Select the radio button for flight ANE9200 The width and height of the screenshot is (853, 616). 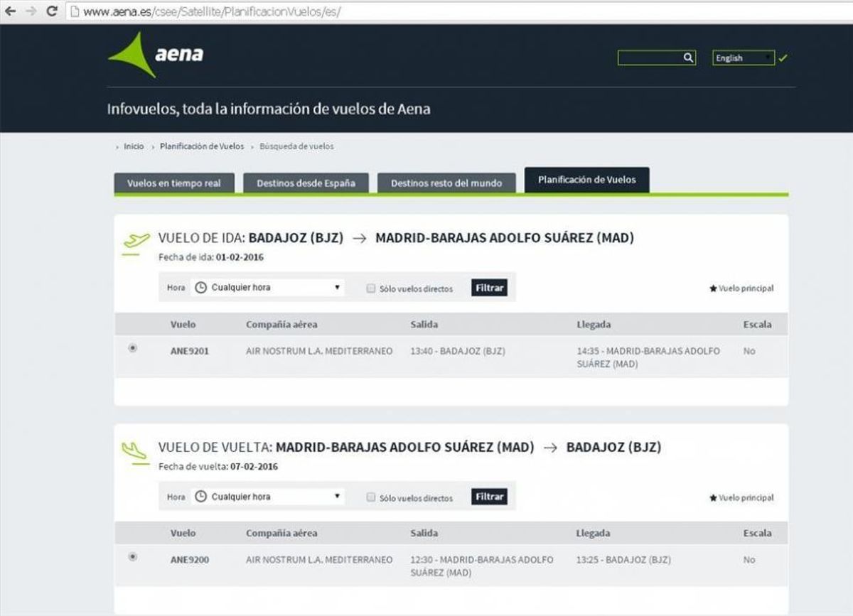[133, 557]
